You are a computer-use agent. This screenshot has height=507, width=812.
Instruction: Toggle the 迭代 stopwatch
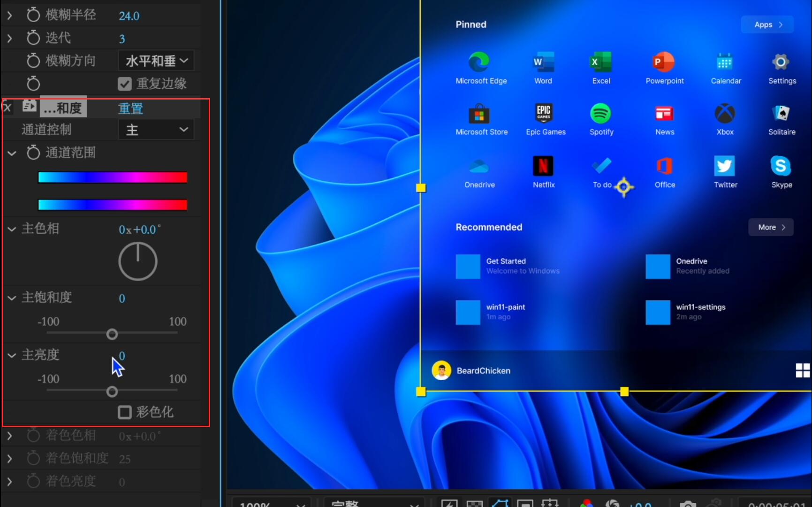pos(33,38)
